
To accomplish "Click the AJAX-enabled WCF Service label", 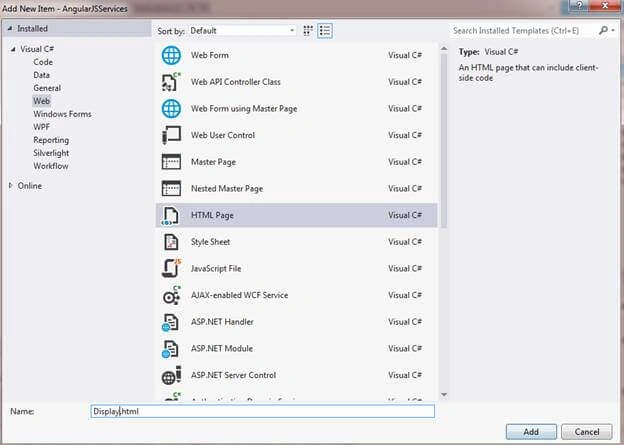I will pos(240,295).
